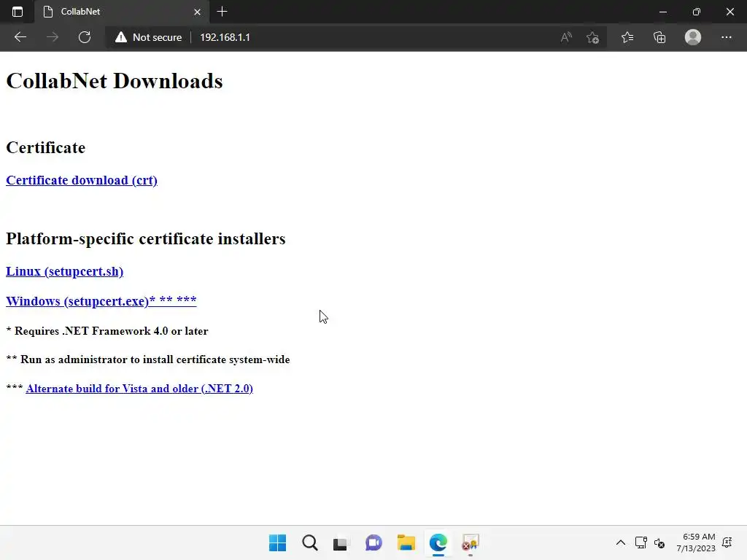Viewport: 747px width, 560px height.
Task: Open the Collections icon
Action: click(659, 37)
